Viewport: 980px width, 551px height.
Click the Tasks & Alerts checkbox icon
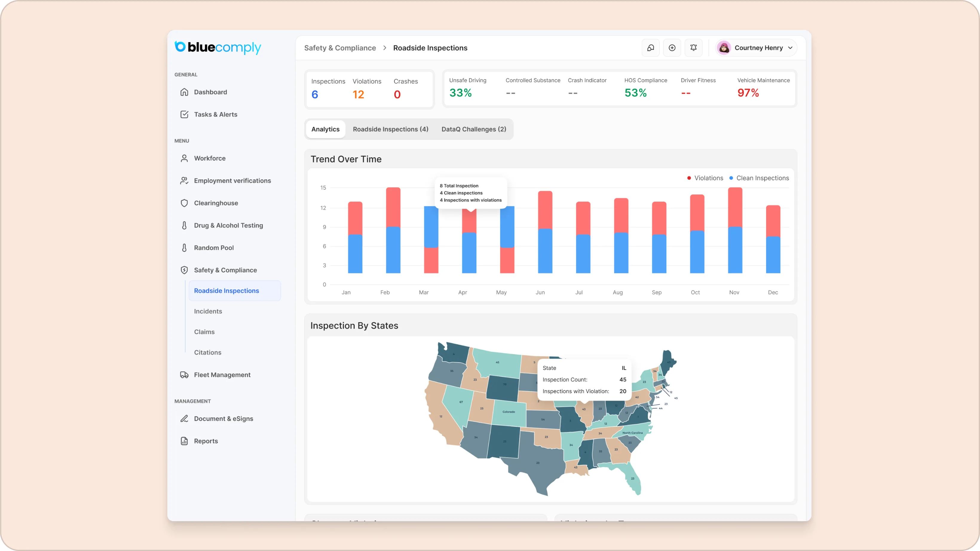tap(184, 114)
